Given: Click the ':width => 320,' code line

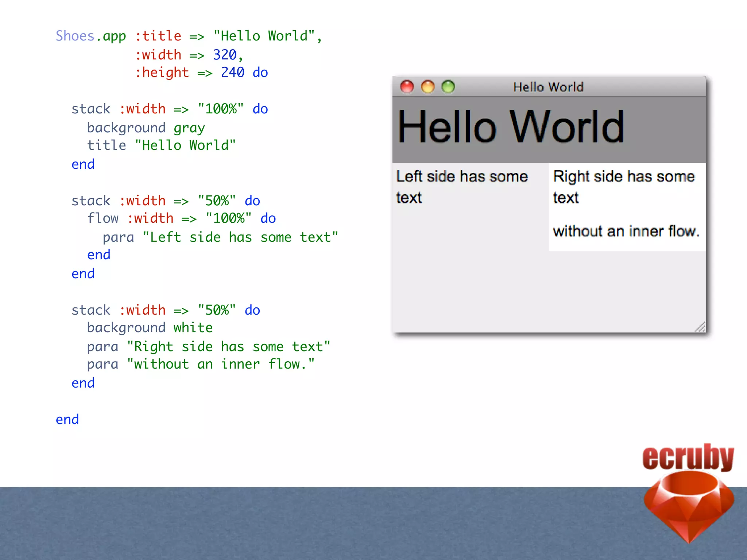Looking at the screenshot, I should pos(189,55).
